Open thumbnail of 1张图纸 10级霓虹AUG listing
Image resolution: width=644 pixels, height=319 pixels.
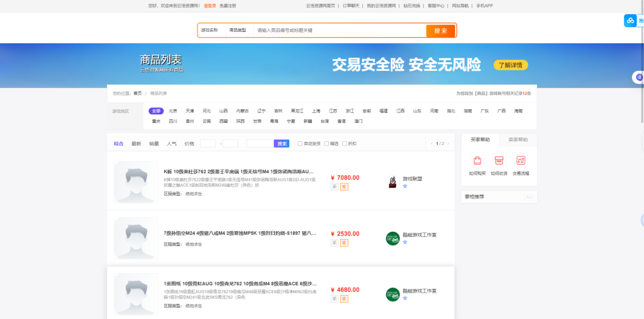(x=136, y=295)
